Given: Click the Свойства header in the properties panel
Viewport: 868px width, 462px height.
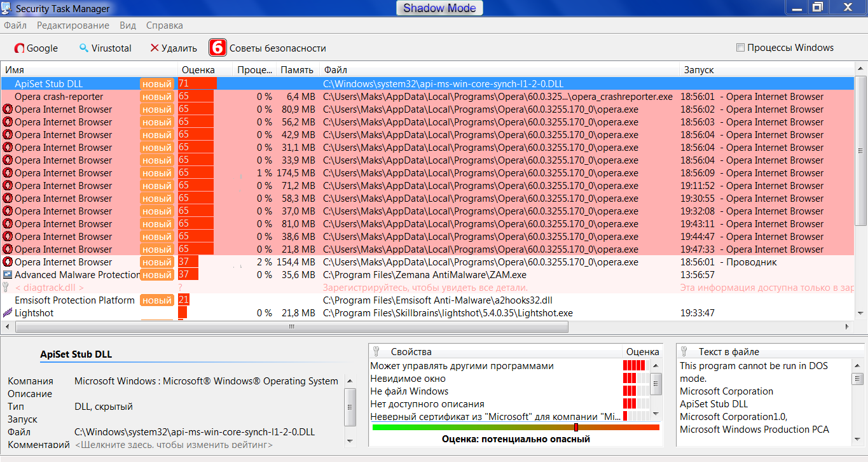Looking at the screenshot, I should click(411, 351).
